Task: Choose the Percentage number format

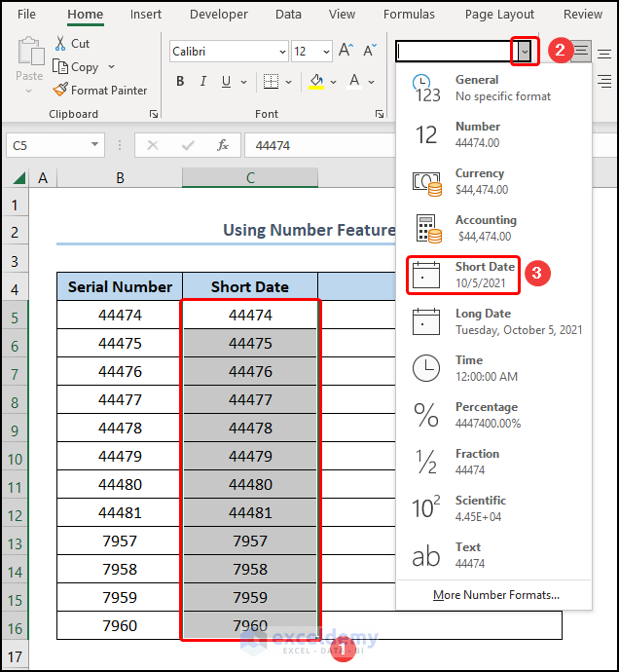Action: [487, 415]
